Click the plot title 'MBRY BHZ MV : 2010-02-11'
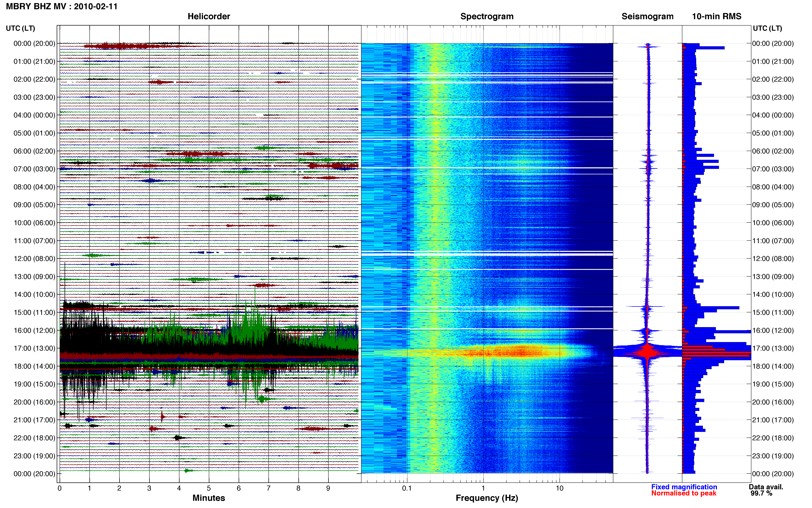This screenshot has width=812, height=508. pyautogui.click(x=62, y=6)
